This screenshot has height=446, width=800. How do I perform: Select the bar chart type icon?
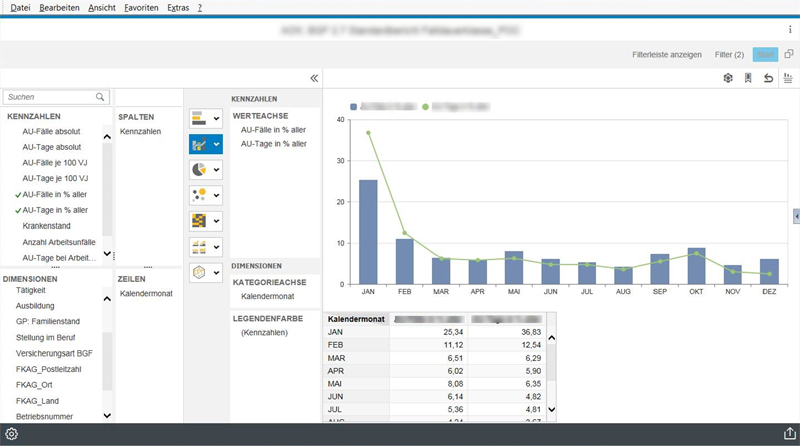point(198,118)
